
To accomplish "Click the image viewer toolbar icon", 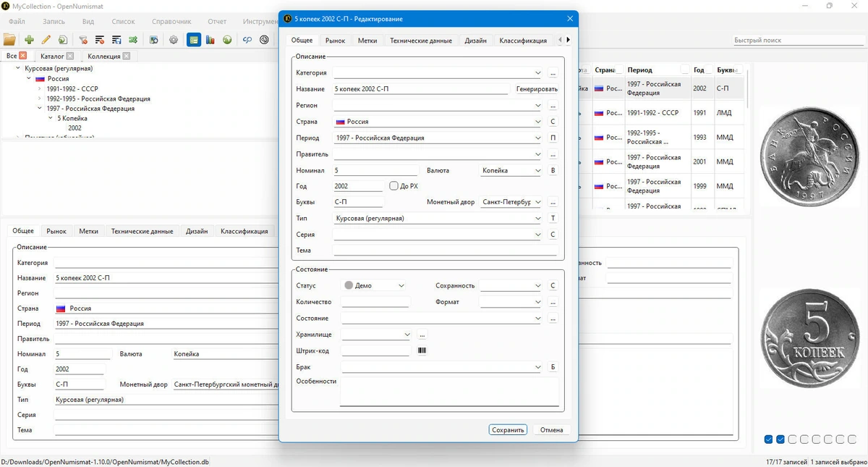I will (x=154, y=40).
